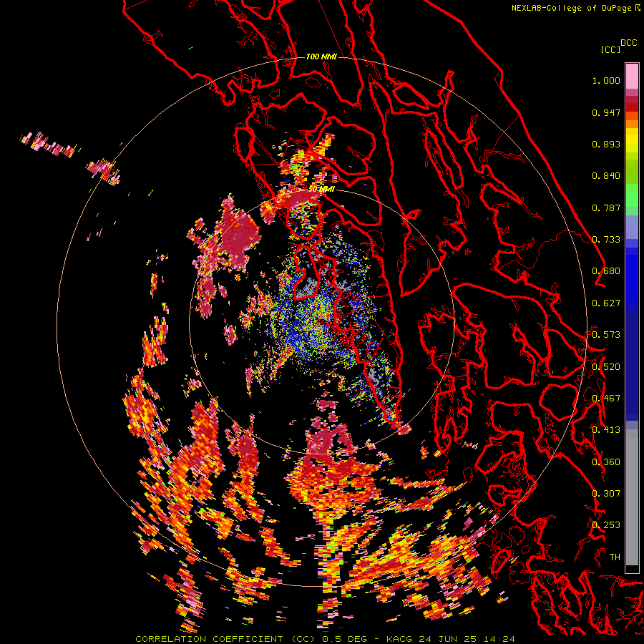
Task: Click the 0.573 color scale value
Action: click(x=606, y=335)
